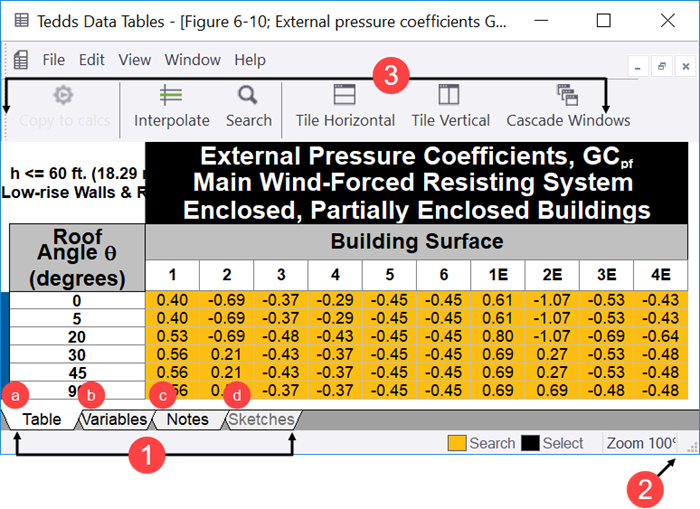This screenshot has height=509, width=700.
Task: Click the Interpolate toolbar icon
Action: coord(171,95)
